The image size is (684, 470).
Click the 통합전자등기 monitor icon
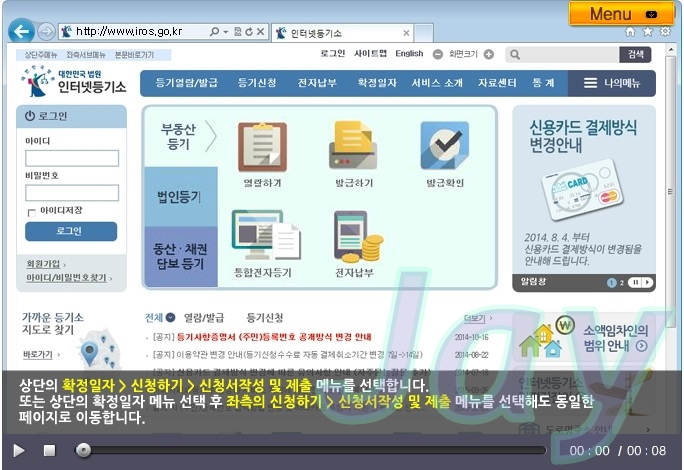coord(266,235)
